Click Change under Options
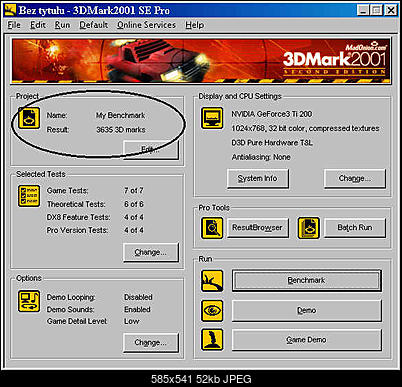The image size is (402, 387). click(151, 343)
